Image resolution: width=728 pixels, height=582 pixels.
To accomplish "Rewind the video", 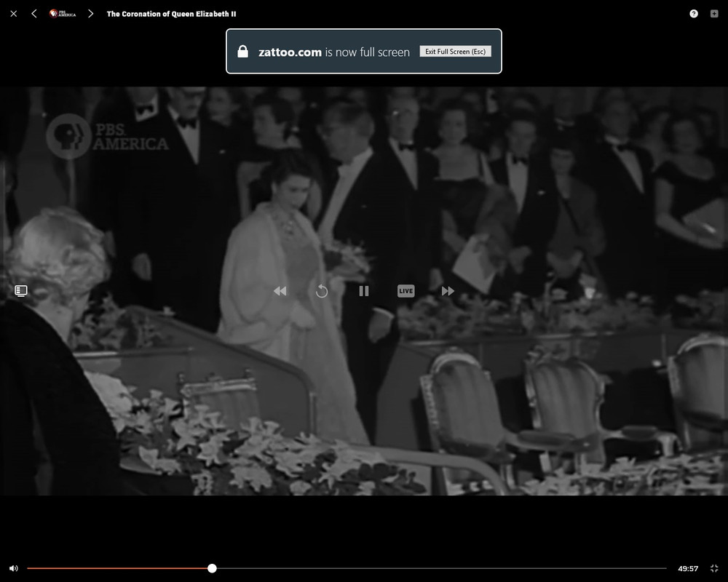I will [280, 291].
